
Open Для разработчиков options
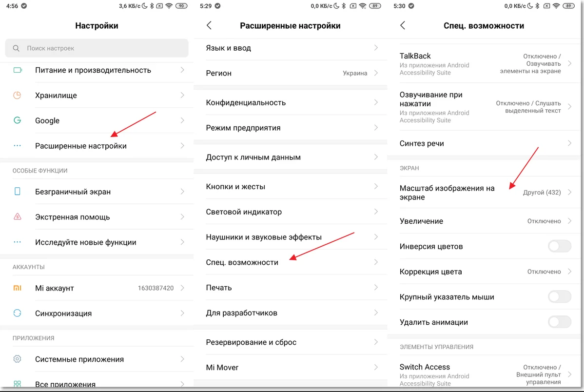(x=242, y=313)
